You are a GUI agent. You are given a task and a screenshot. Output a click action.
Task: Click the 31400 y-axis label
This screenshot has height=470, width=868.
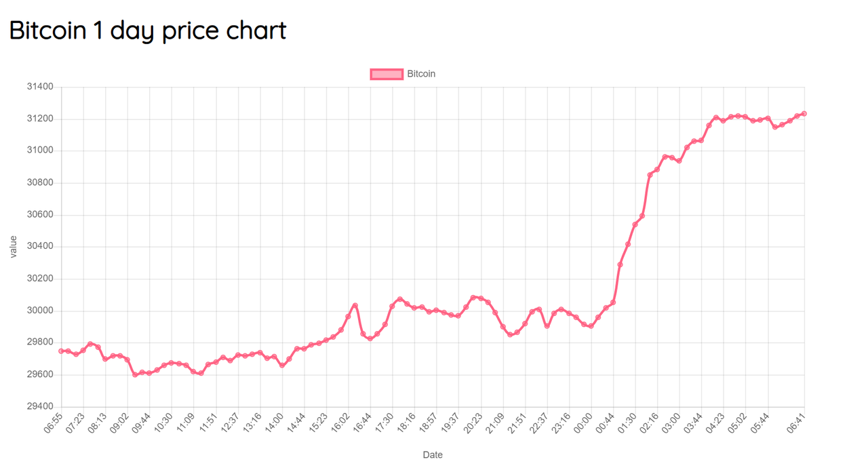[39, 87]
